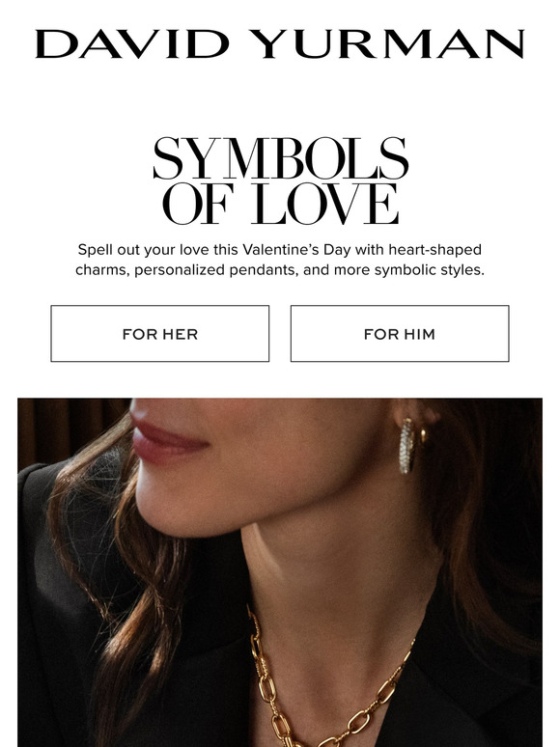The width and height of the screenshot is (560, 747).
Task: Click the SYMBOLS headline word
Action: point(280,158)
